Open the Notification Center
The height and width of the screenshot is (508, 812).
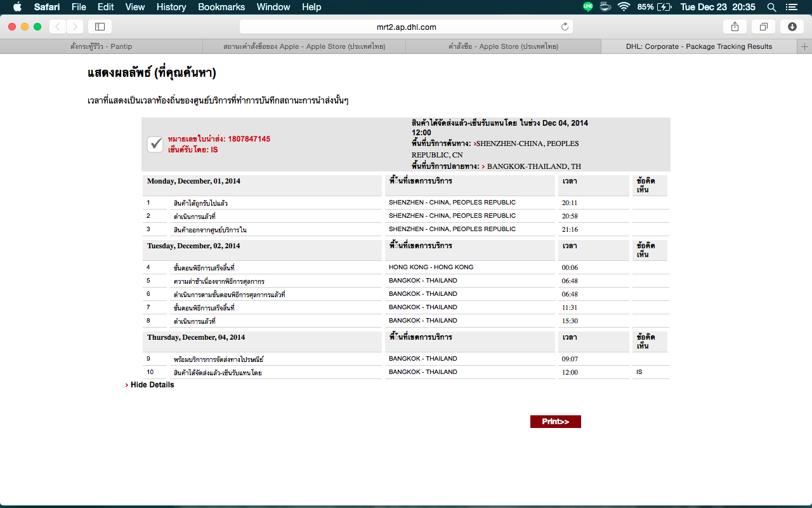[x=791, y=7]
